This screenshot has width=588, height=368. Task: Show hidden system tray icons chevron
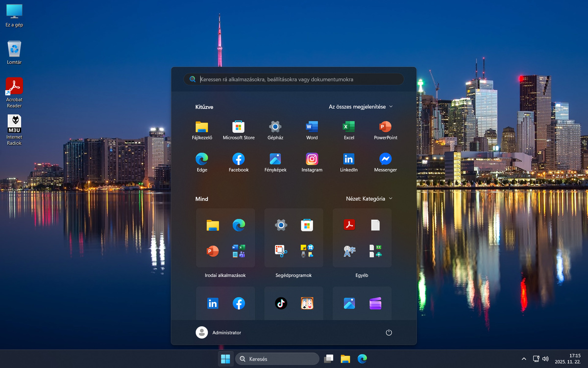pyautogui.click(x=524, y=359)
